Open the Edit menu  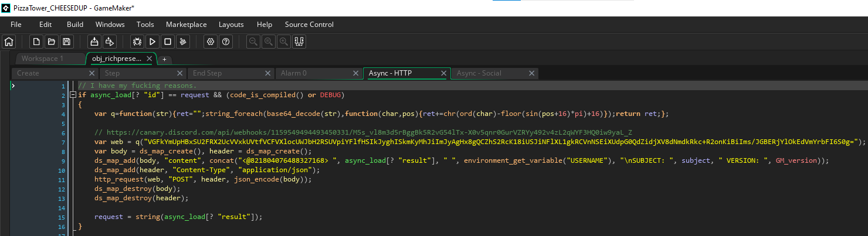45,25
